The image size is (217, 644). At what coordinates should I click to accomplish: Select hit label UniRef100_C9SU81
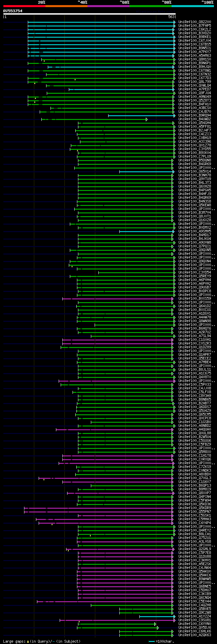point(195,620)
